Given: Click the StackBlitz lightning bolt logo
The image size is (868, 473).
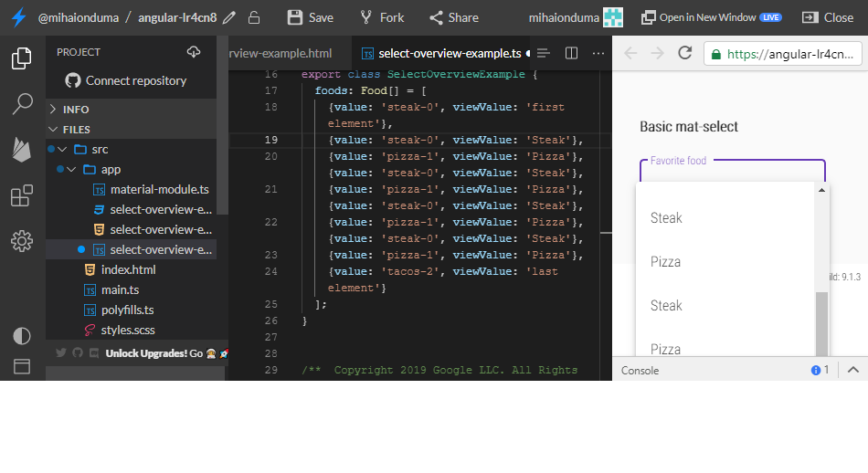Looking at the screenshot, I should tap(19, 17).
